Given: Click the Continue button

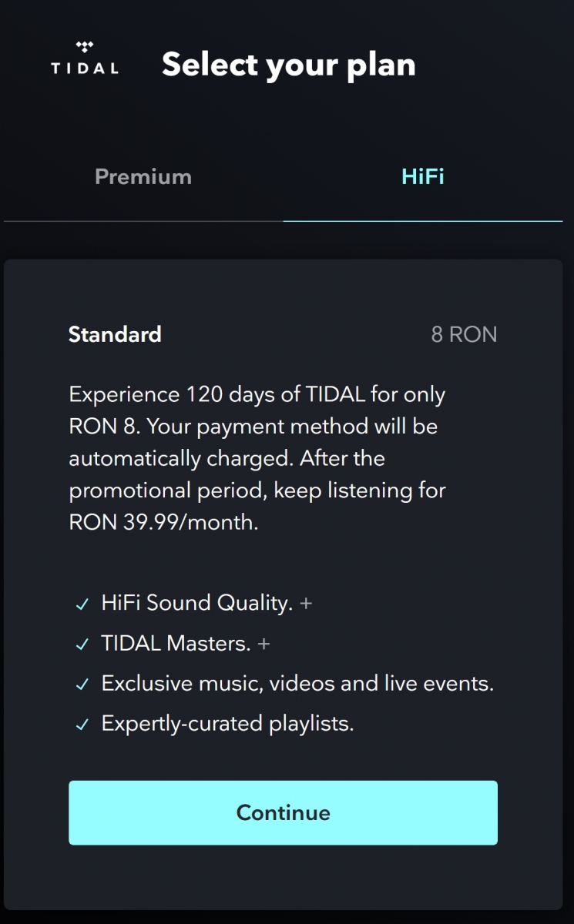Looking at the screenshot, I should (283, 812).
